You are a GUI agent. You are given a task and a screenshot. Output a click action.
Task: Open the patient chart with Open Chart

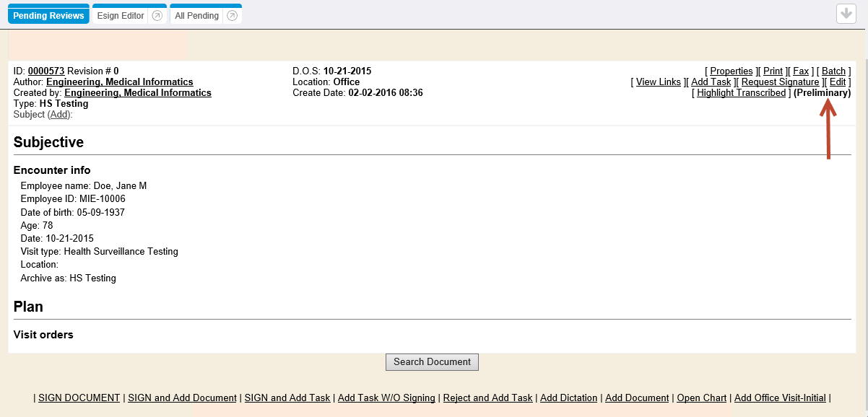(x=701, y=398)
